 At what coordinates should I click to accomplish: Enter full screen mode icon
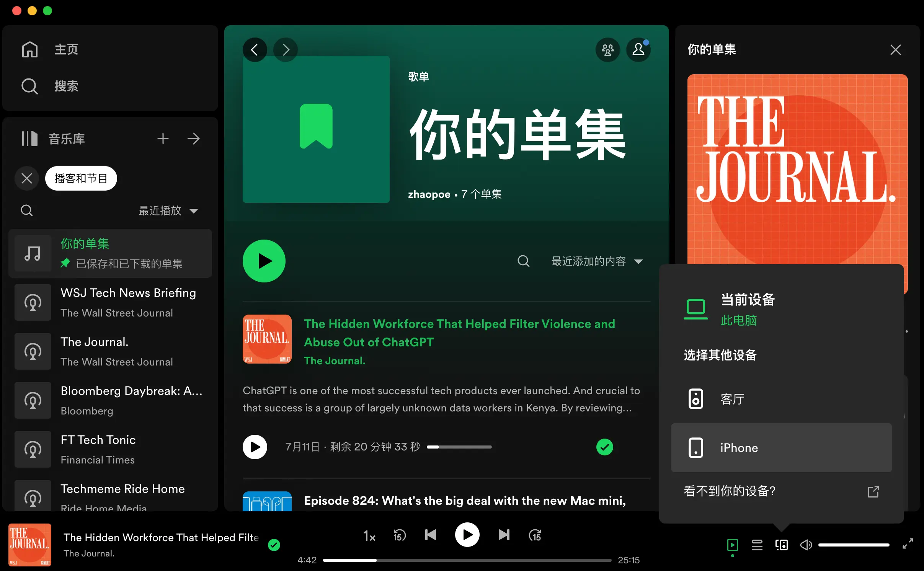pyautogui.click(x=908, y=543)
